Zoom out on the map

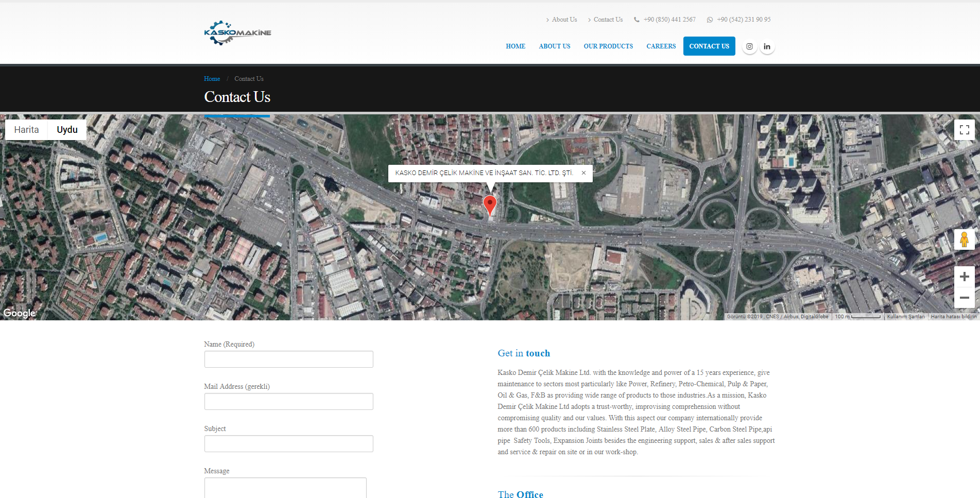[x=964, y=298]
